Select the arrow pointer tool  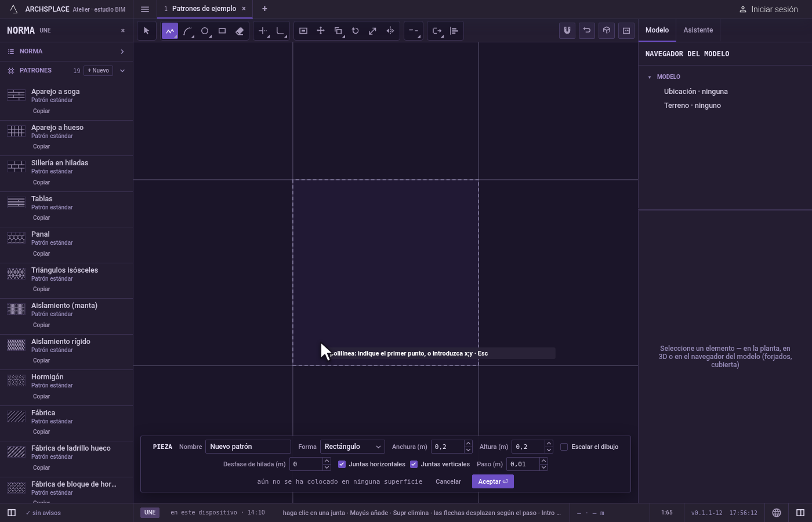[x=146, y=31]
